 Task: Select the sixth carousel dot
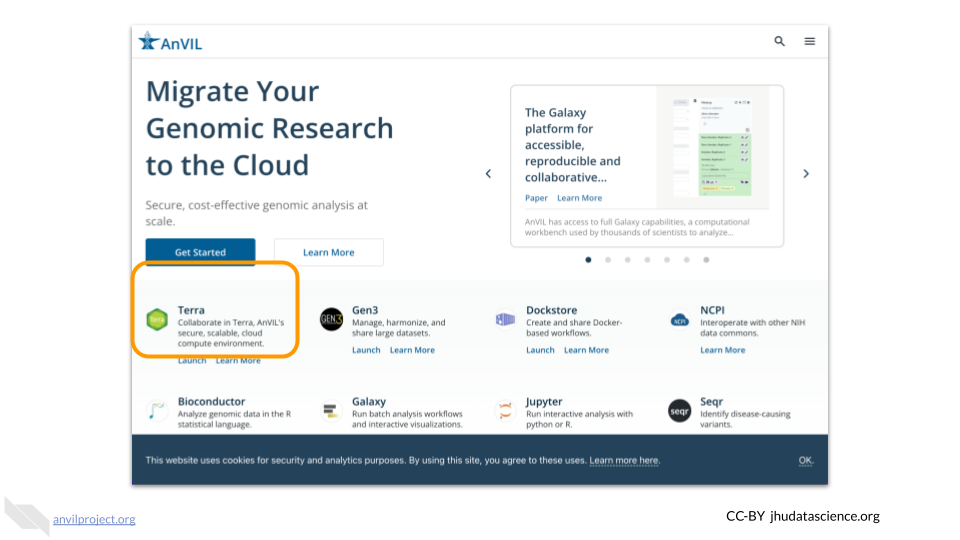point(686,260)
